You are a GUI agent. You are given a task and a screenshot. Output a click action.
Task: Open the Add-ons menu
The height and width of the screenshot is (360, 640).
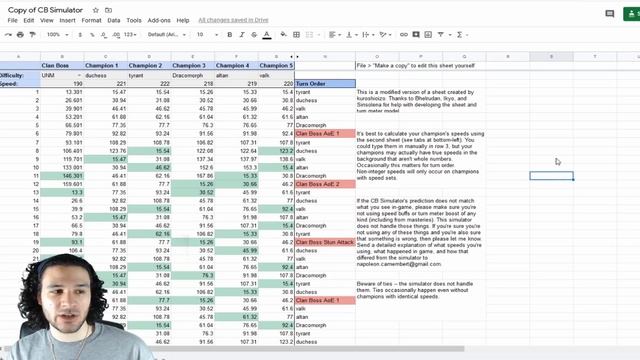(x=159, y=20)
